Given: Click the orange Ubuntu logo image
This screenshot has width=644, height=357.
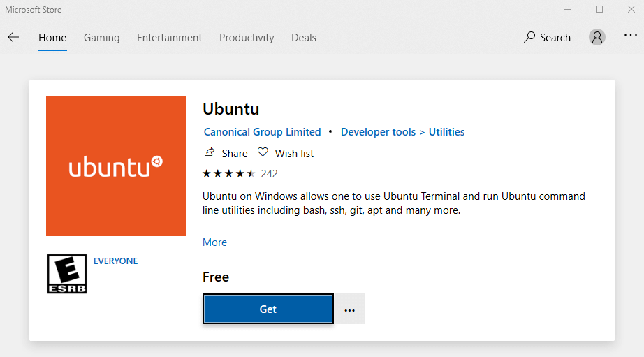Looking at the screenshot, I should point(116,166).
